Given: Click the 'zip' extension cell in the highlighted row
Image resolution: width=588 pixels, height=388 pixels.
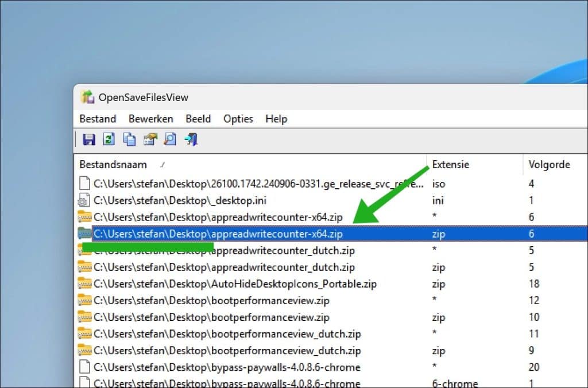Looking at the screenshot, I should [x=438, y=234].
